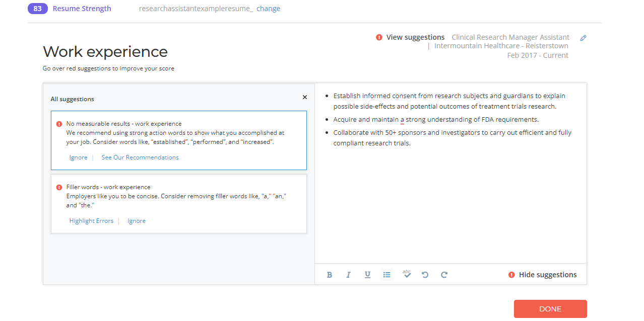Click Highlight Errors for filler words
644x321 pixels.
[91, 221]
